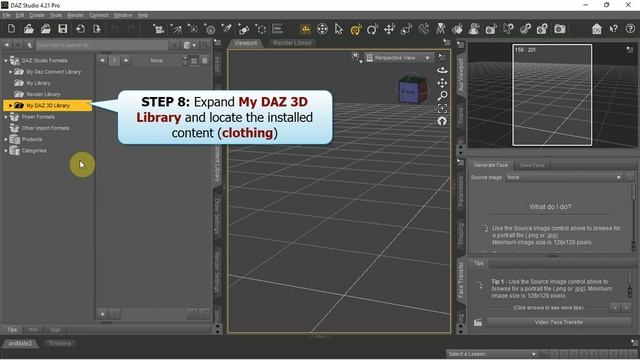
Task: Select the aniMate2 tab
Action: (20, 344)
